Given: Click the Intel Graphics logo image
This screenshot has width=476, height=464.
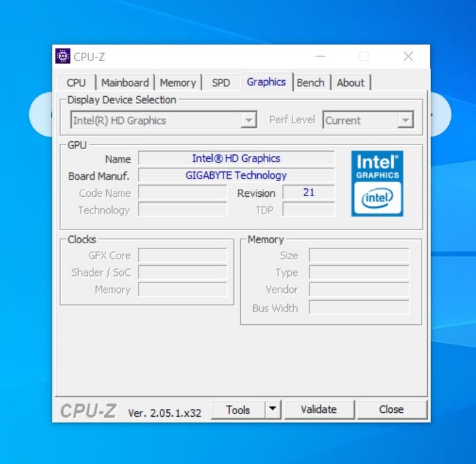Looking at the screenshot, I should click(x=377, y=184).
